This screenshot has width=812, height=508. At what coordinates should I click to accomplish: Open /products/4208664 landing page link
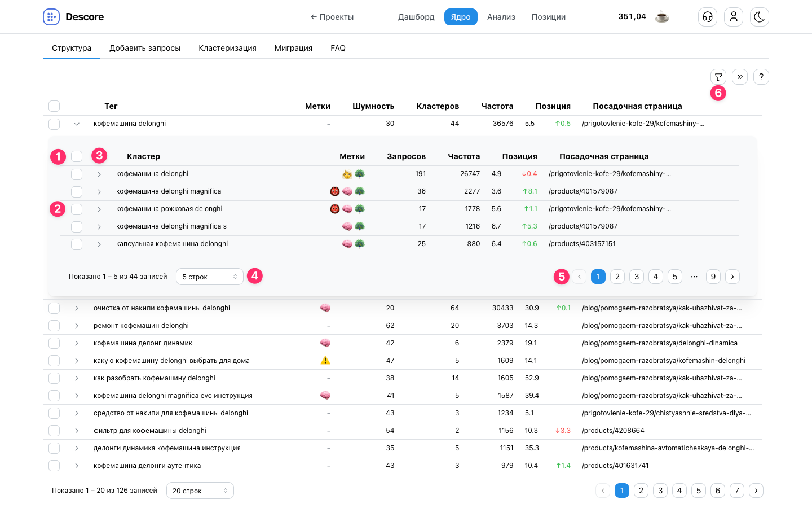pos(613,431)
